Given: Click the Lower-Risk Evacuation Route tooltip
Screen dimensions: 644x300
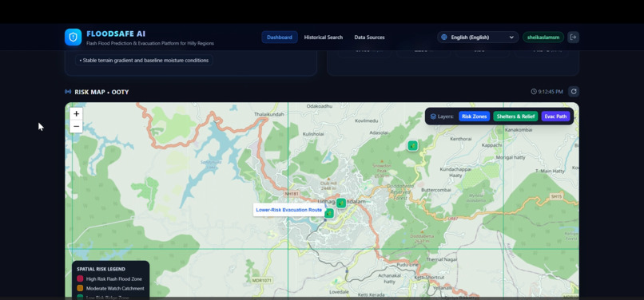Looking at the screenshot, I should (288, 210).
